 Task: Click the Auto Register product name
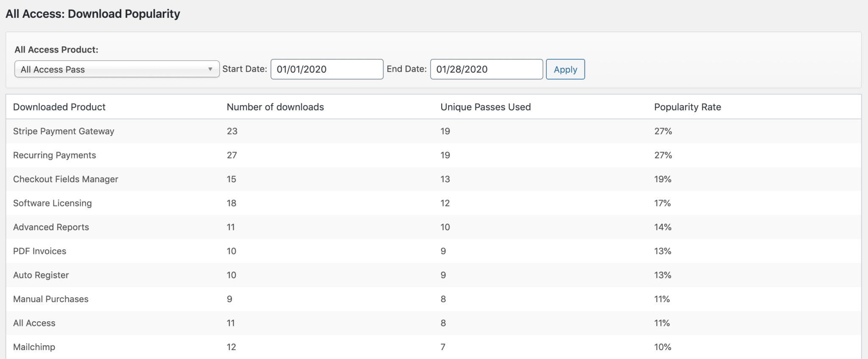click(41, 275)
